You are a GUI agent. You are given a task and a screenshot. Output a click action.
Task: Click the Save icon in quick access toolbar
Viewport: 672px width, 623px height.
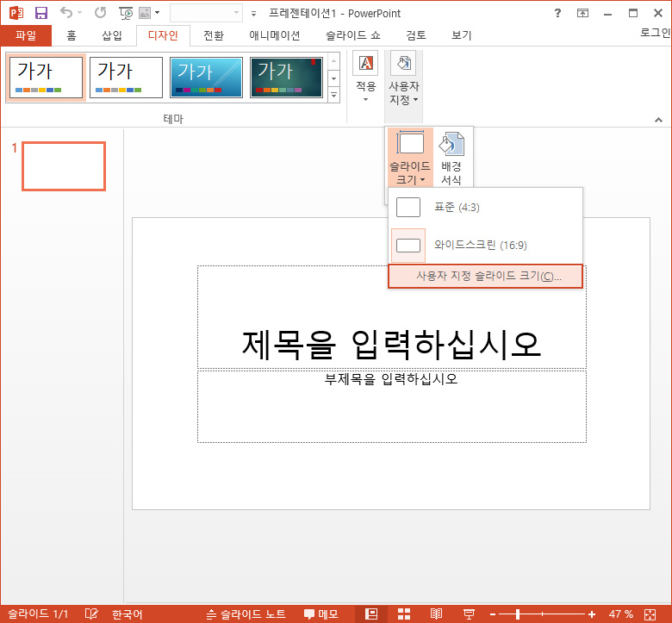click(x=41, y=13)
